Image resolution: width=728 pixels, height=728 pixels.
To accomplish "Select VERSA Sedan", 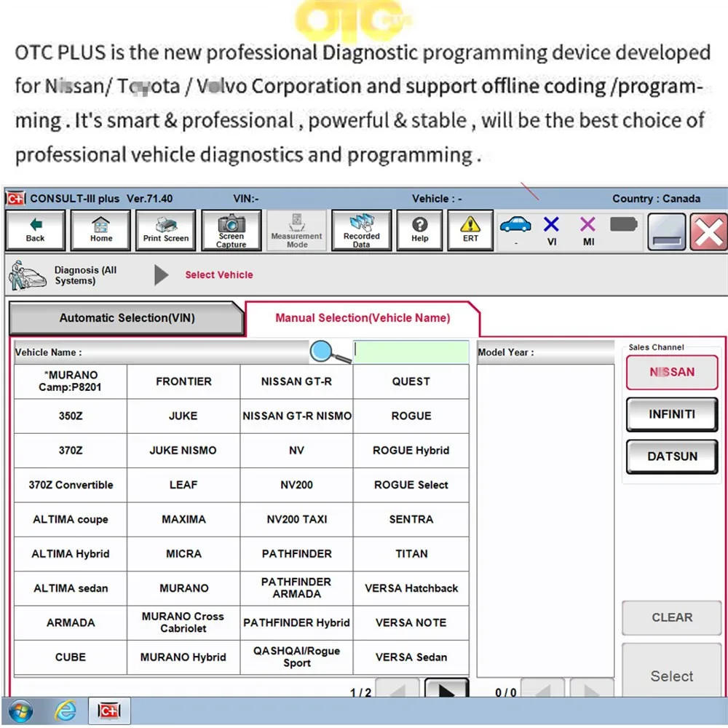I will click(x=411, y=657).
